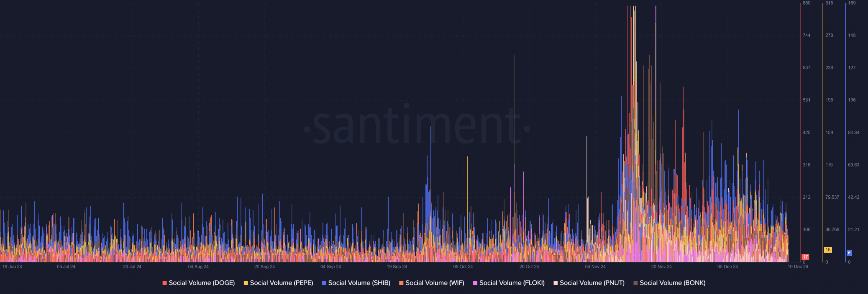The width and height of the screenshot is (868, 294).
Task: Click the yellow 15 value badge
Action: tap(828, 250)
